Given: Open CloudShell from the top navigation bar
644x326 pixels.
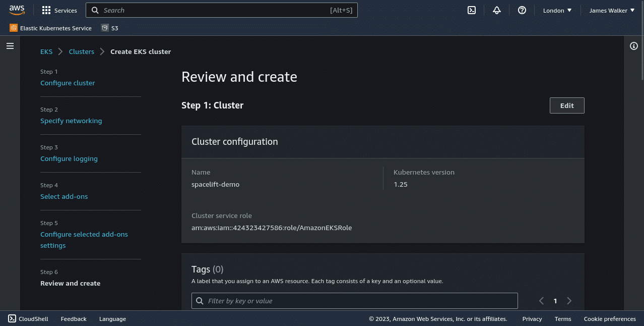Looking at the screenshot, I should (471, 10).
